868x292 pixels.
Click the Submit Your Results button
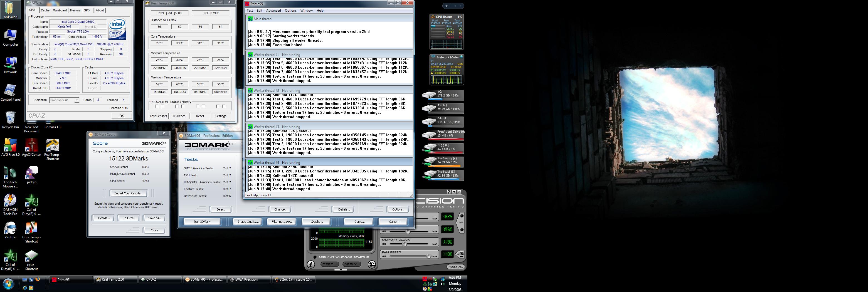pyautogui.click(x=128, y=193)
